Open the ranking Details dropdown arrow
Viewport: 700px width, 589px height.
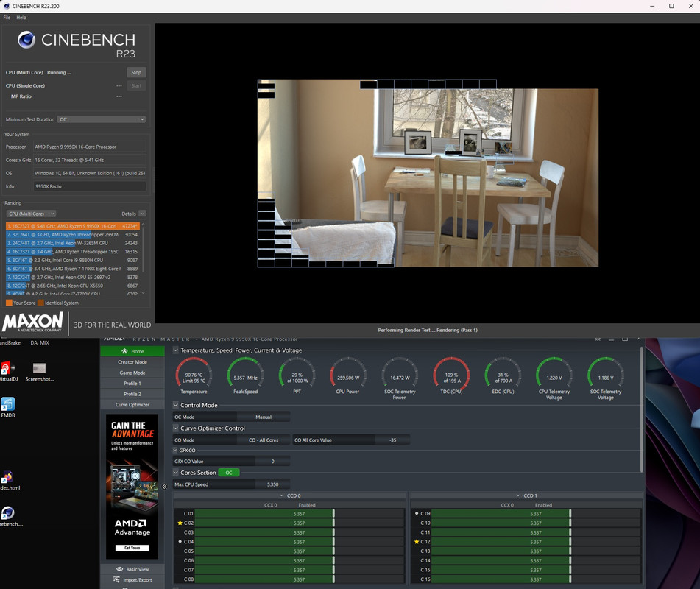[x=142, y=214]
